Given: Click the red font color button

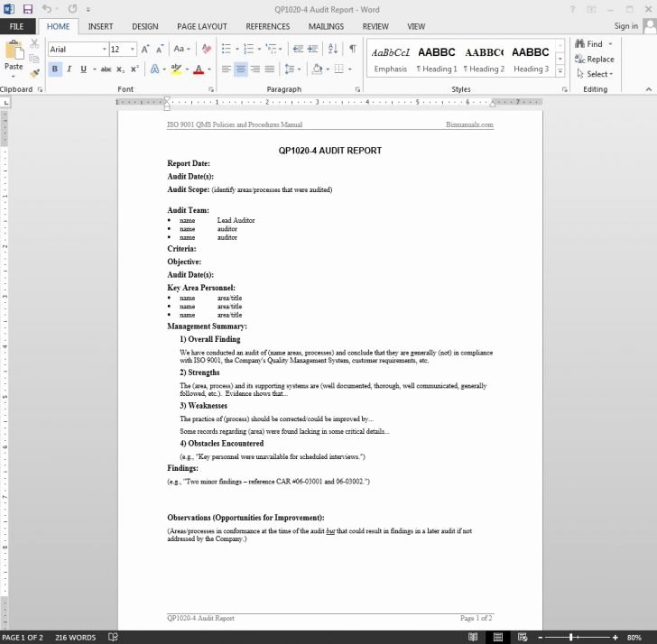Looking at the screenshot, I should [x=199, y=69].
